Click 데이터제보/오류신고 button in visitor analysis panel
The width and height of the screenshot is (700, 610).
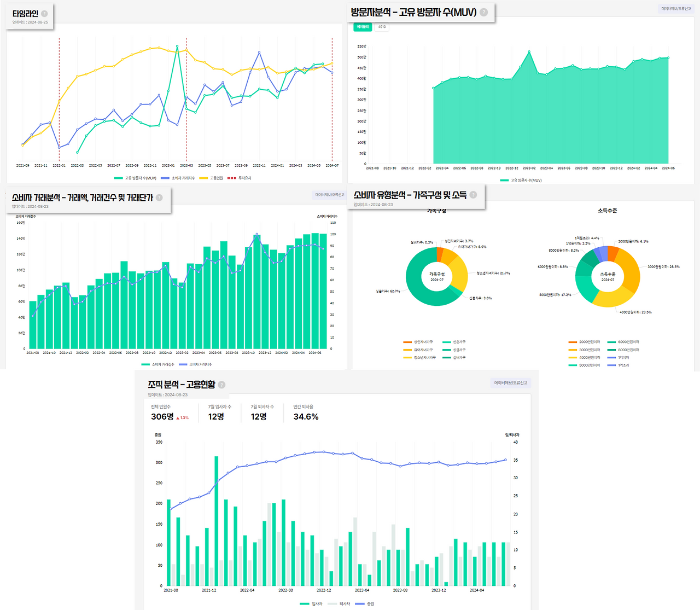676,9
